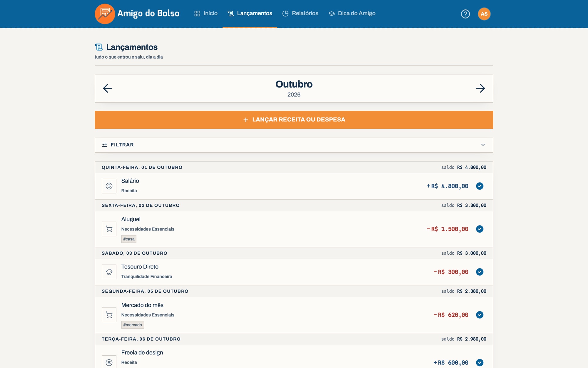Screen dimensions: 588x368
Task: Click the Aluguel shopping cart icon
Action: coord(109,229)
